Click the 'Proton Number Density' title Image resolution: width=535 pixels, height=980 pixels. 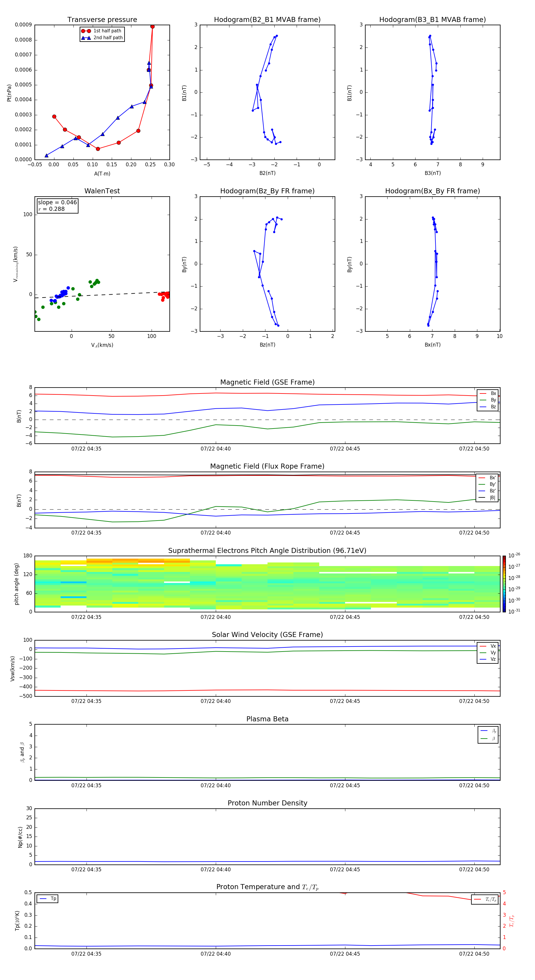[267, 803]
